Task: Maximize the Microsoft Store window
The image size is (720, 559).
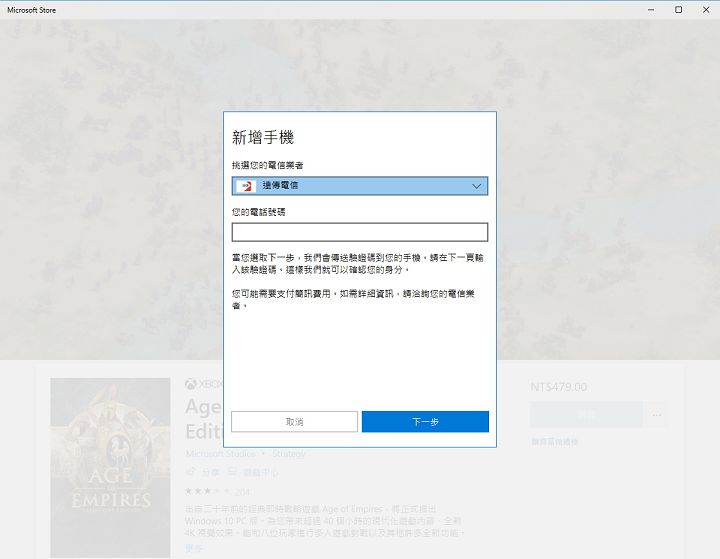Action: tap(678, 10)
